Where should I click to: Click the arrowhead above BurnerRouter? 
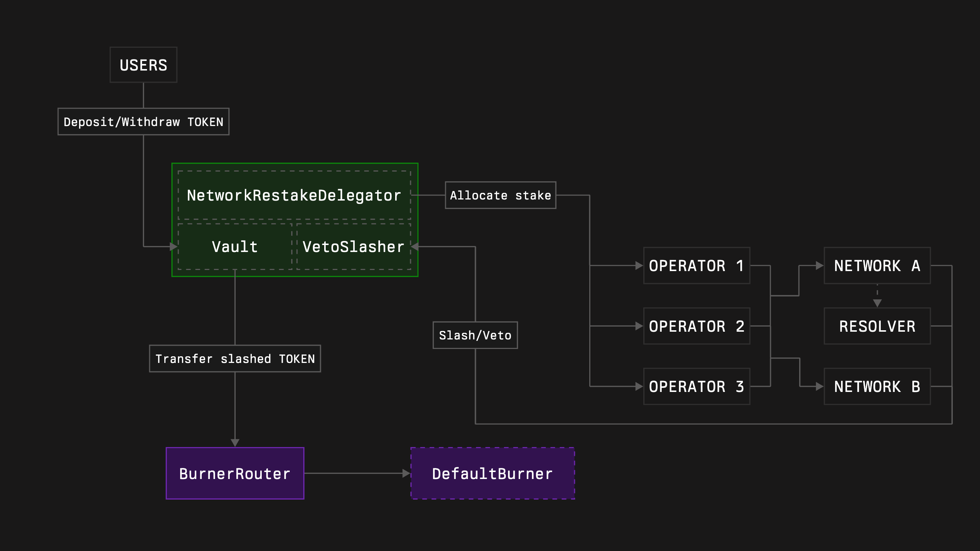[x=235, y=443]
